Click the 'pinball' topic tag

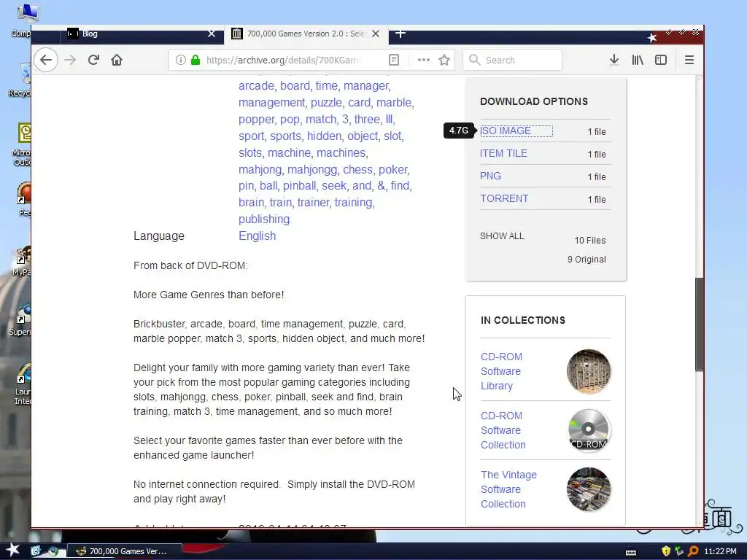299,186
